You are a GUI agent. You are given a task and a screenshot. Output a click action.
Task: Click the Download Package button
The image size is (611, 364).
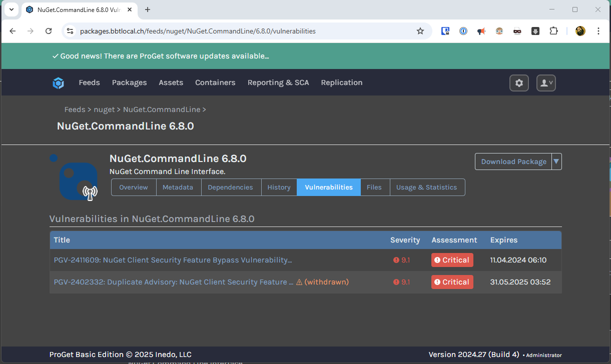tap(513, 161)
